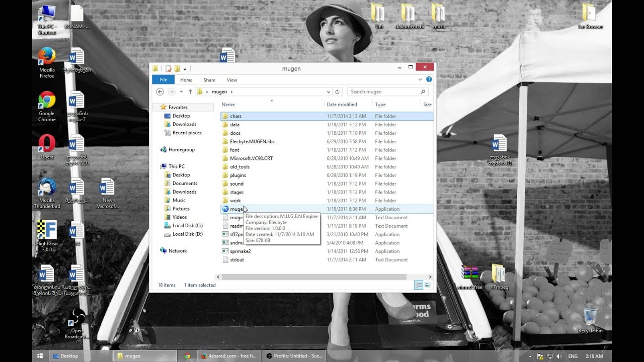Click the ENG language indicator

tap(573, 356)
